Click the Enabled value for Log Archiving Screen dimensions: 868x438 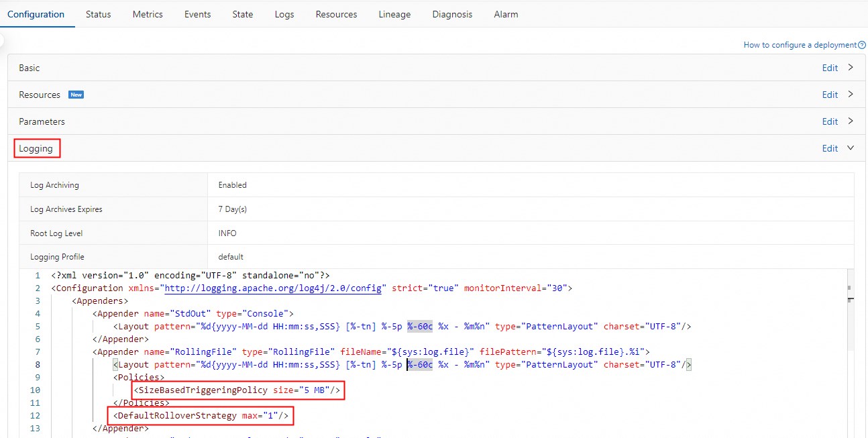232,185
